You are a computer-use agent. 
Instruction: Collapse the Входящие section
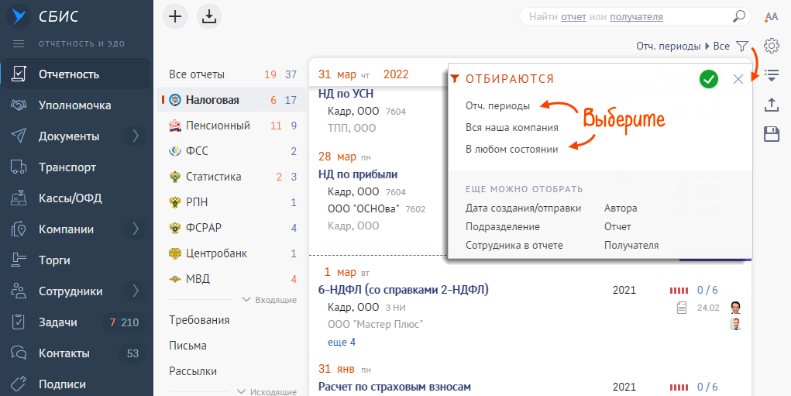tap(269, 300)
